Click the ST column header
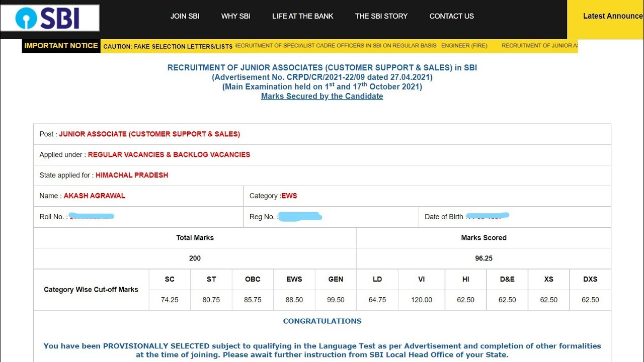644x362 pixels. coord(211,279)
